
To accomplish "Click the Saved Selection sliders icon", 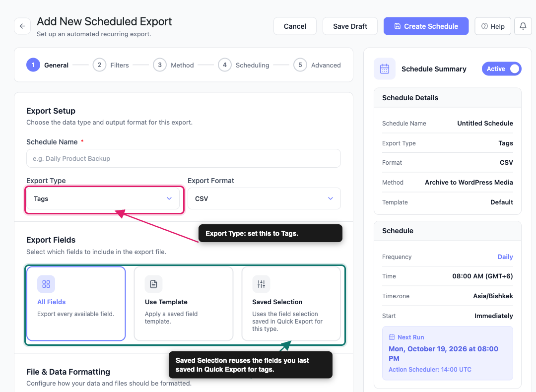I will click(261, 284).
